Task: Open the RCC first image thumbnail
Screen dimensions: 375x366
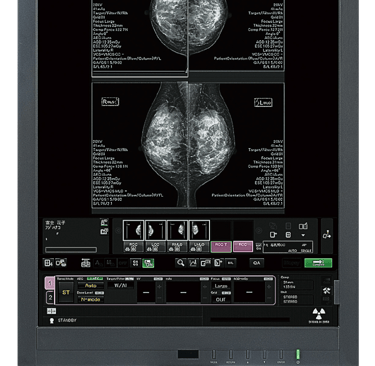Action: (x=133, y=230)
